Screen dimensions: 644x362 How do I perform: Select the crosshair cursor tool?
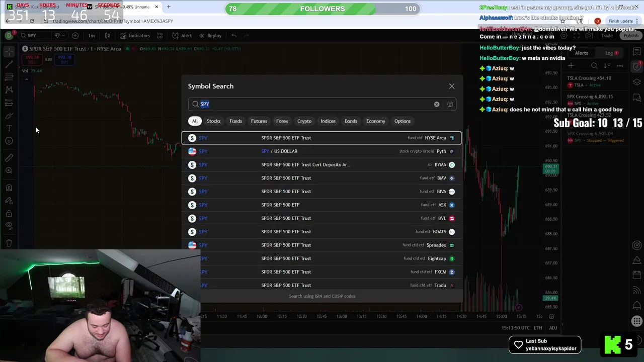pos(9,52)
